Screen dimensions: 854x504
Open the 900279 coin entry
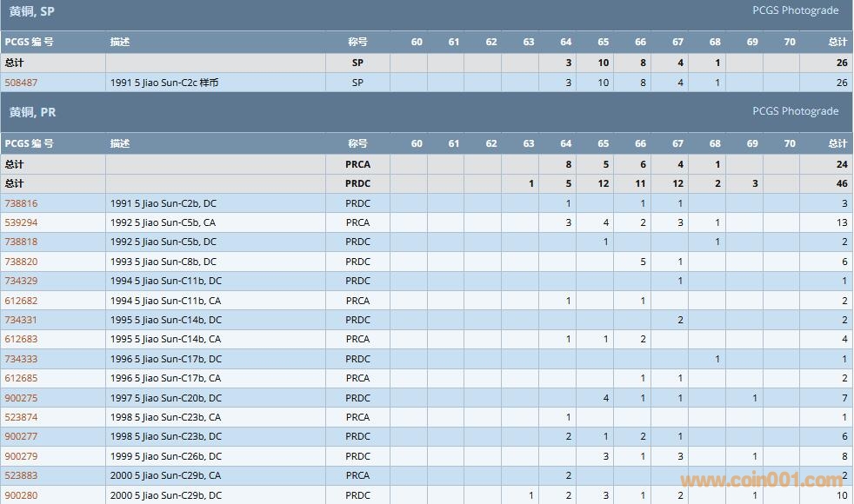(x=22, y=456)
